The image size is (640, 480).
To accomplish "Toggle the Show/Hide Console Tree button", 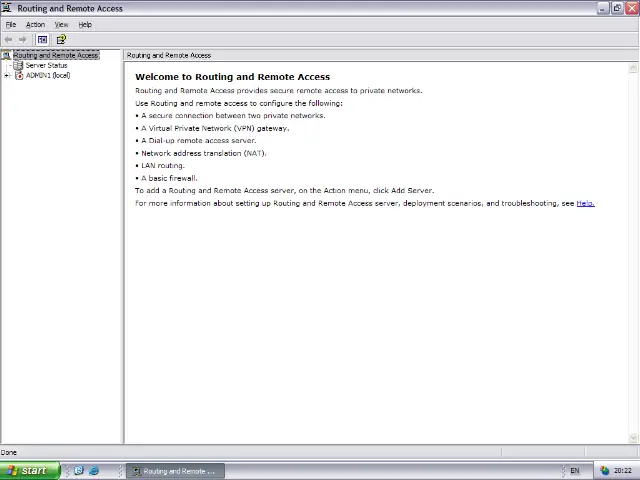I will point(42,39).
